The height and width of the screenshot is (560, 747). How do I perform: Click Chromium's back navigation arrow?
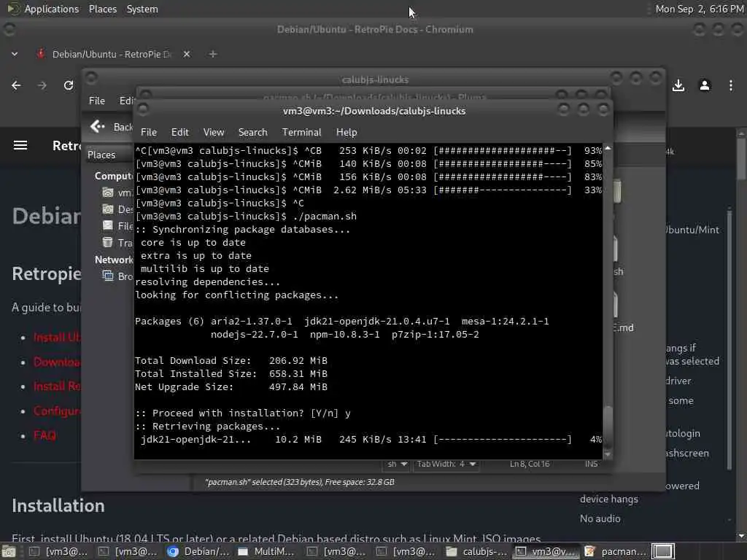[x=16, y=86]
